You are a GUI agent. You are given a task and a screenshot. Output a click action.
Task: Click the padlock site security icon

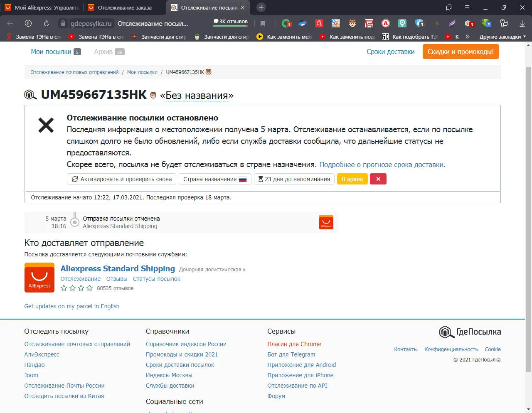tap(63, 24)
